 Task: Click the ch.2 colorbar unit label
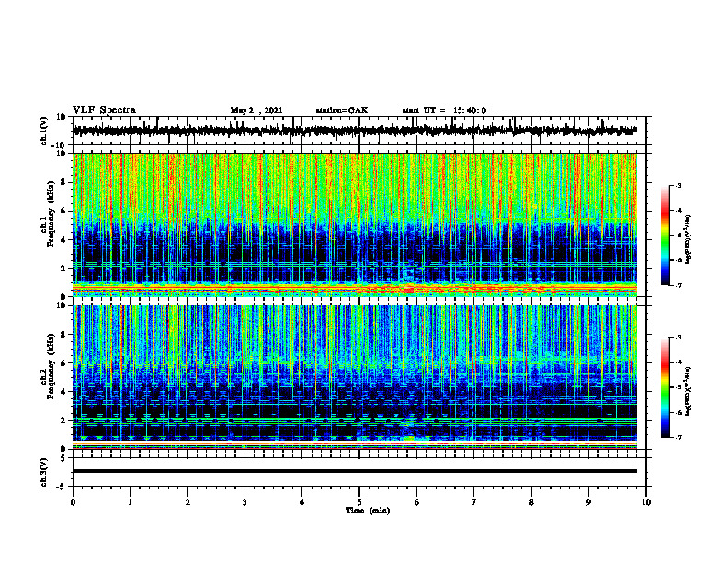coord(688,390)
